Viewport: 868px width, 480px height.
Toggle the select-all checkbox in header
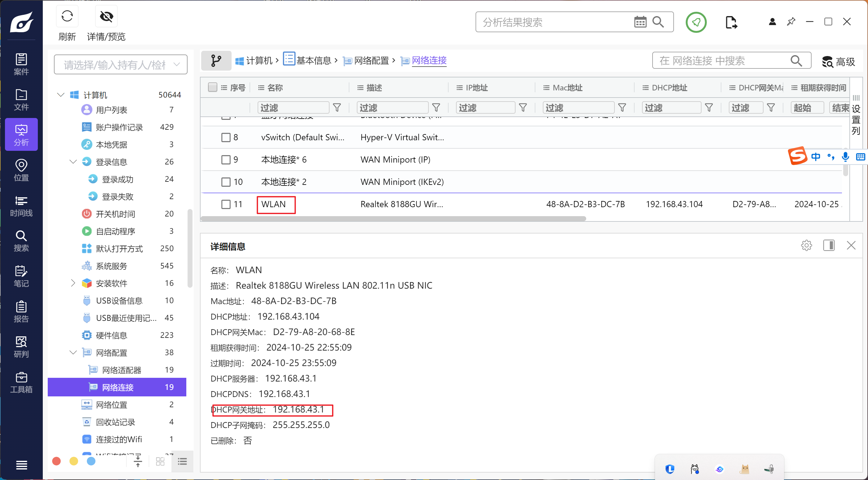213,87
